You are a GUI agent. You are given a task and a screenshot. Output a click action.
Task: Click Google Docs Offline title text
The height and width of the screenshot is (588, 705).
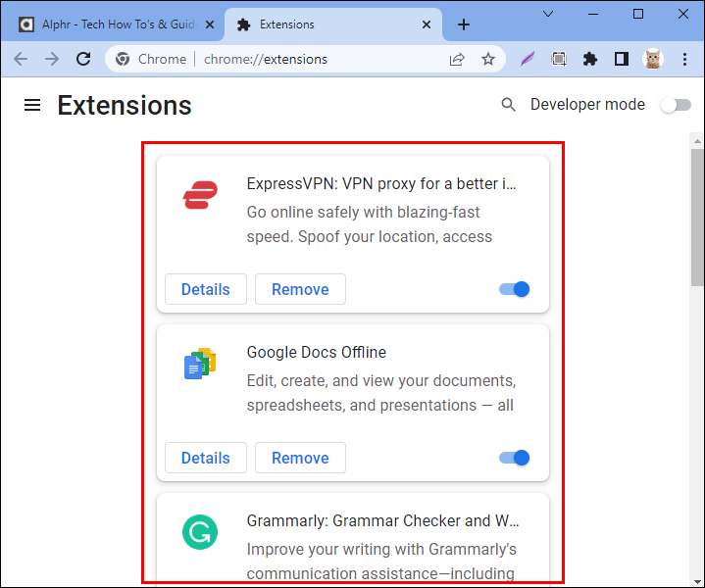click(x=316, y=352)
